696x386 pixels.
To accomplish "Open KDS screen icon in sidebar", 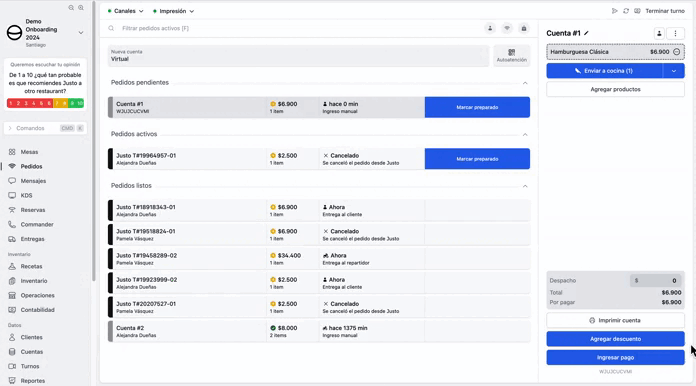I will (12, 195).
